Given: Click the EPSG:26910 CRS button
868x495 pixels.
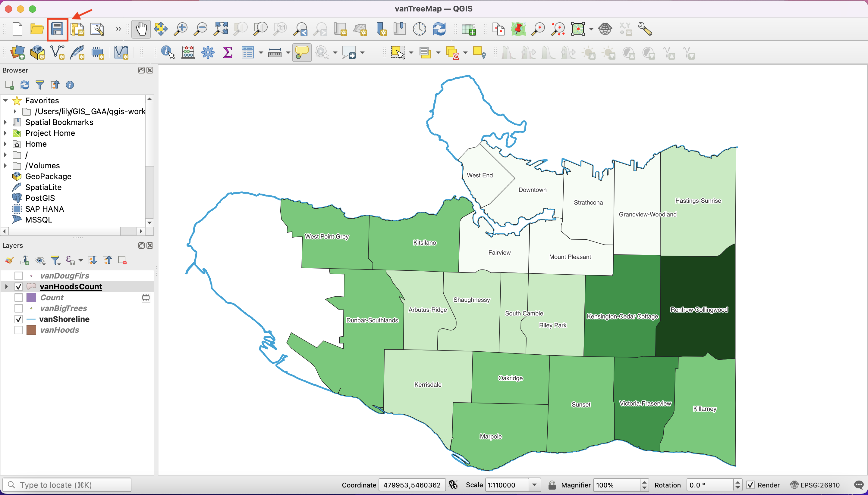Looking at the screenshot, I should tap(815, 485).
